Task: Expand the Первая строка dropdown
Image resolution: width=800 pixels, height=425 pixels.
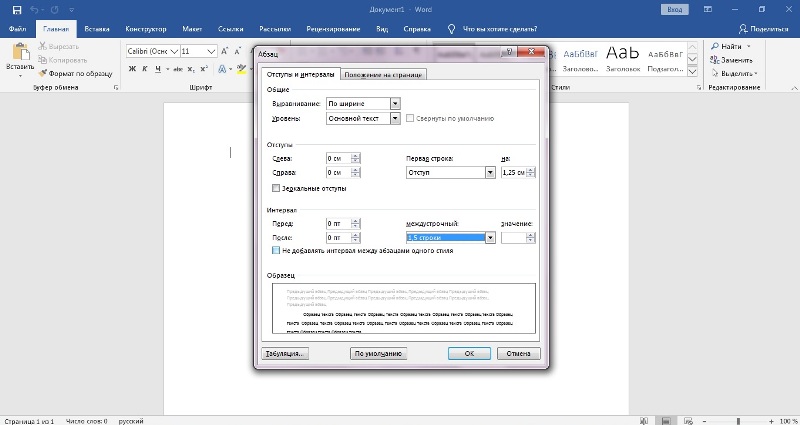Action: 490,173
